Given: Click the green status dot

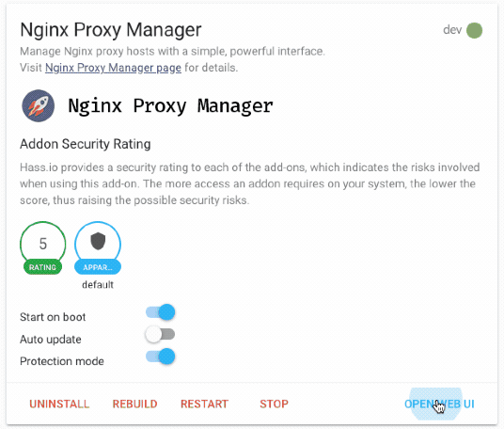Looking at the screenshot, I should point(475,30).
